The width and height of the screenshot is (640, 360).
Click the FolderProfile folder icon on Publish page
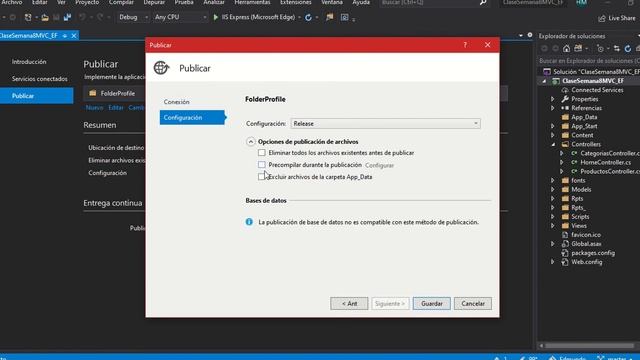click(93, 93)
